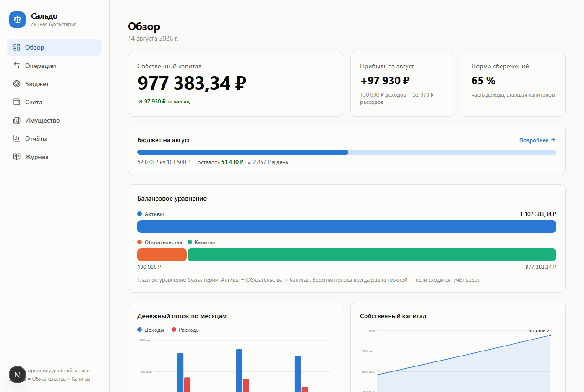Click the Бюджет на август heading

[x=164, y=140]
